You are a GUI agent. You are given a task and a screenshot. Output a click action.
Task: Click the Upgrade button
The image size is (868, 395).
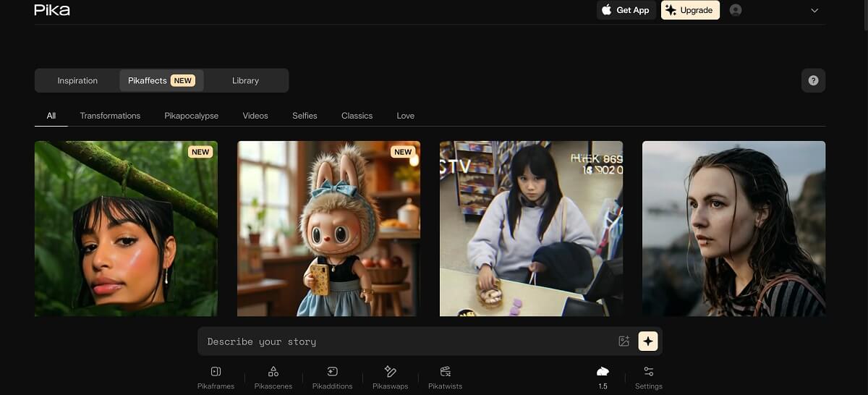click(690, 10)
